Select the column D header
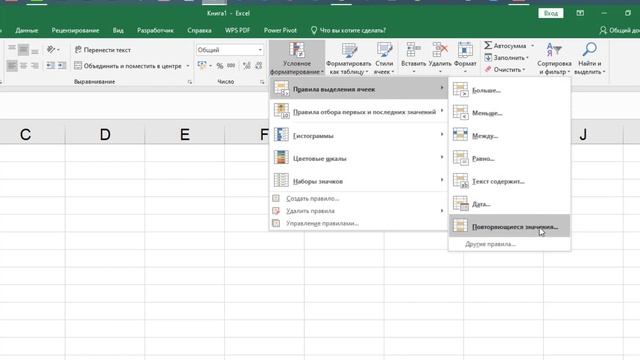Viewport: 640px width, 360px height. pos(105,134)
